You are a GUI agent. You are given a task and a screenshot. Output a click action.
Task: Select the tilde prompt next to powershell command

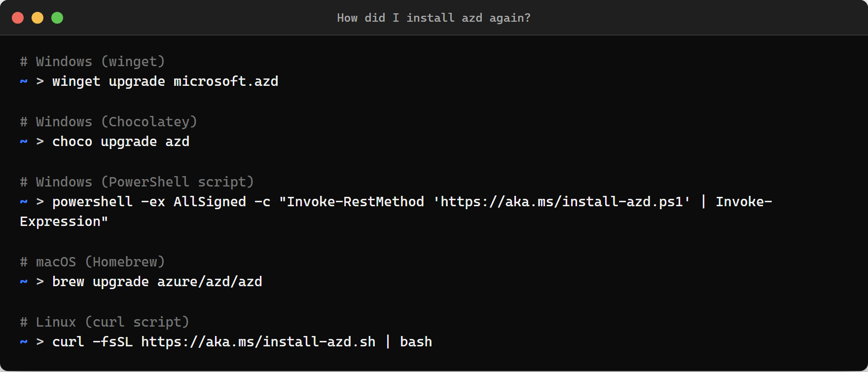click(x=23, y=202)
